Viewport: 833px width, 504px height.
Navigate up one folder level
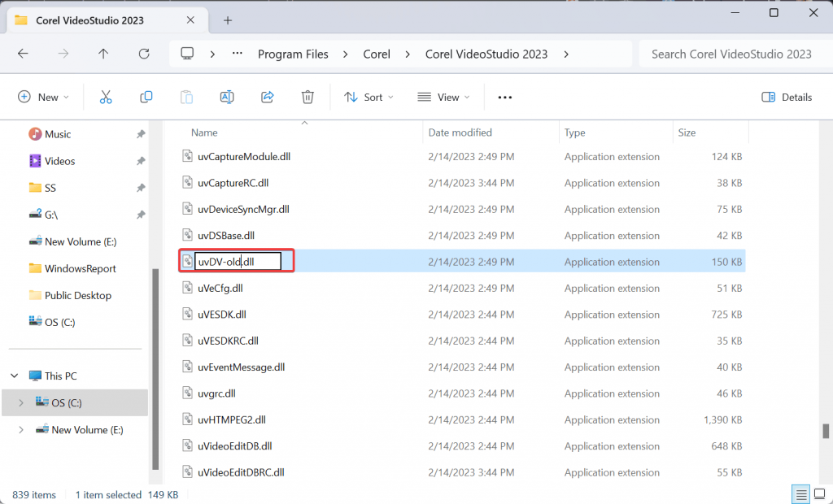(103, 54)
